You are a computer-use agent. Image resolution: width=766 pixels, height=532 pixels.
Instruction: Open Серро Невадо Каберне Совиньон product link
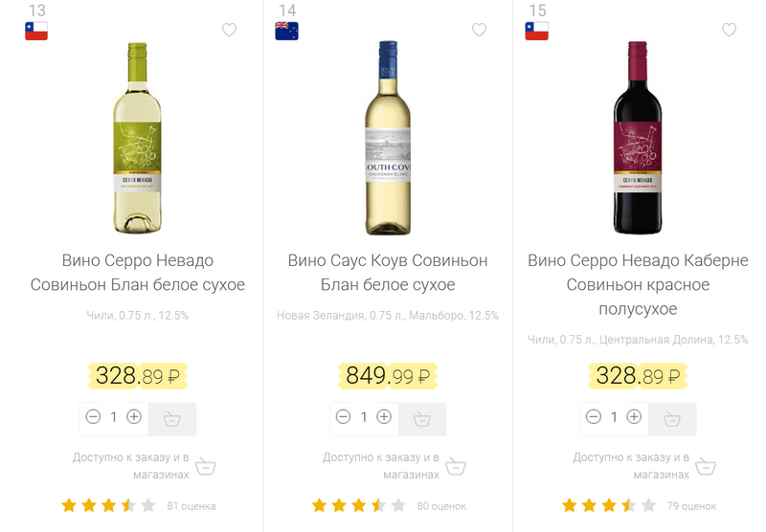pyautogui.click(x=638, y=284)
